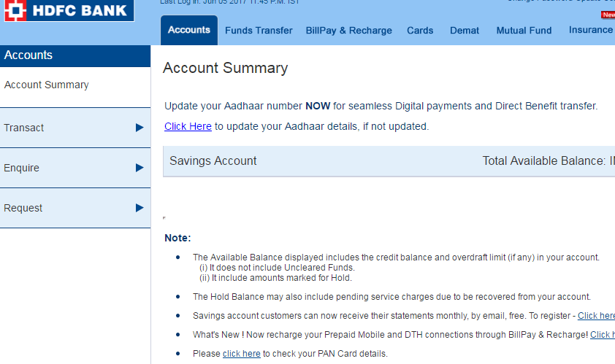
Task: Click the red New badge
Action: point(608,15)
